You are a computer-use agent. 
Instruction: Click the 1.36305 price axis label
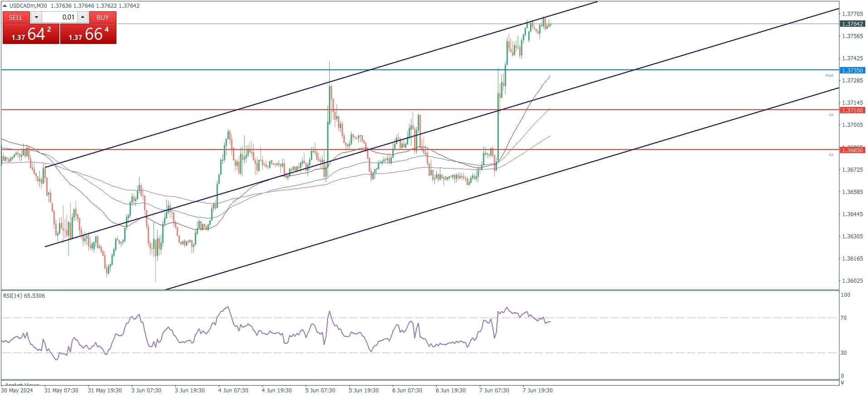click(852, 237)
